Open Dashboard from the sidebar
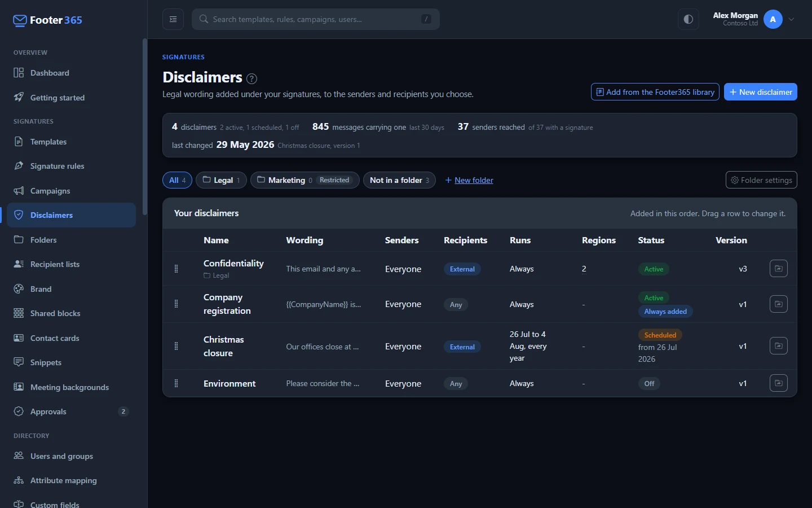Viewport: 812px width, 508px height. [72, 73]
